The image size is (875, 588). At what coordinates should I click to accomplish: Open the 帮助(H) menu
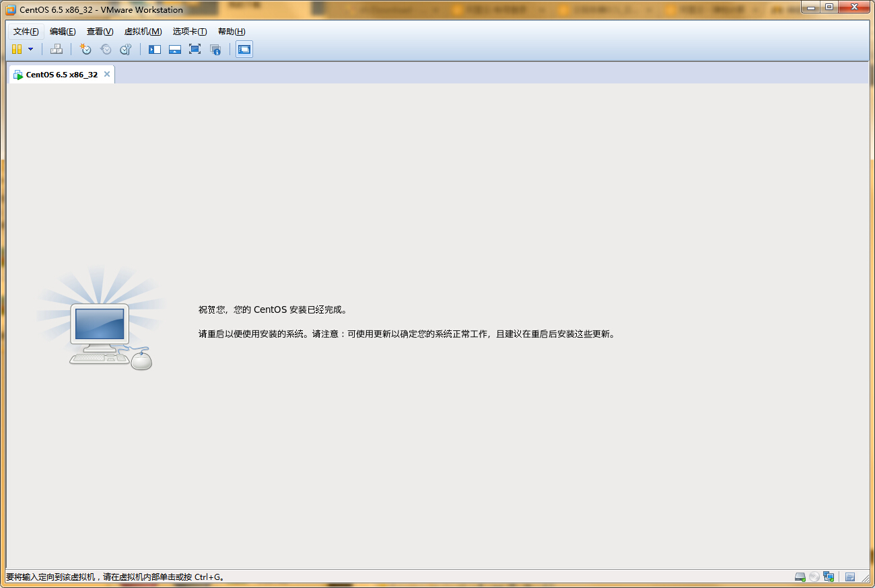pos(232,32)
